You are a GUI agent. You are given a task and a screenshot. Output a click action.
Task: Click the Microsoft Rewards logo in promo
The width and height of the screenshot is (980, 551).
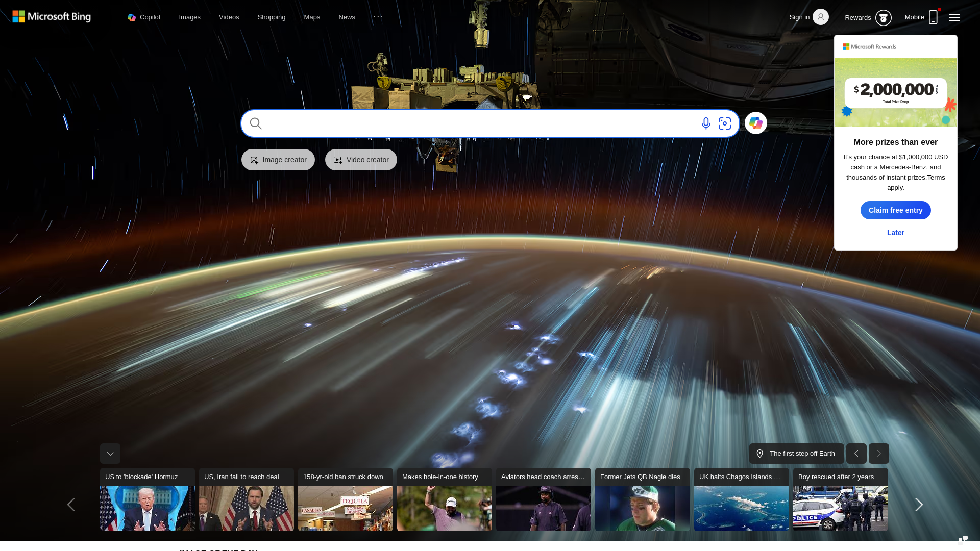pos(869,47)
